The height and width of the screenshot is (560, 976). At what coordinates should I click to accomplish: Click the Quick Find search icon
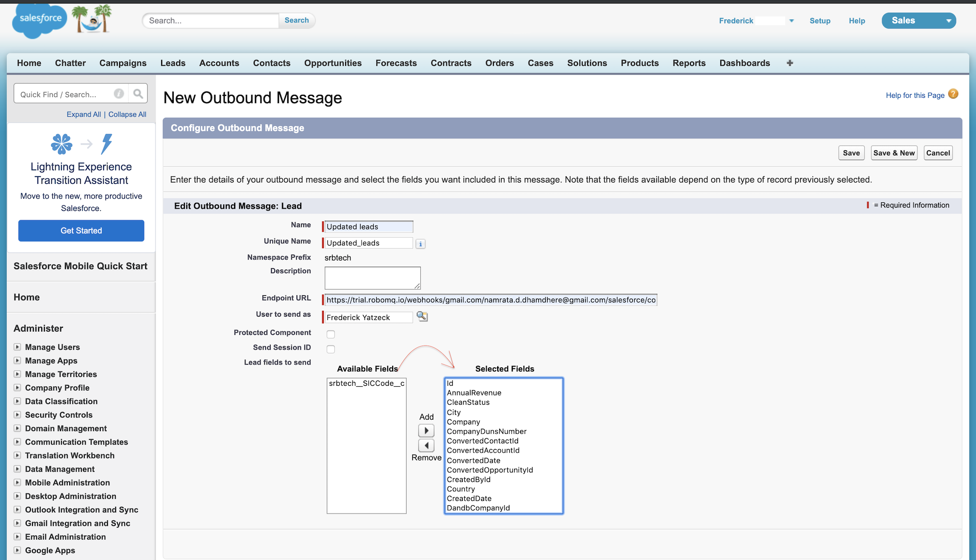tap(137, 94)
